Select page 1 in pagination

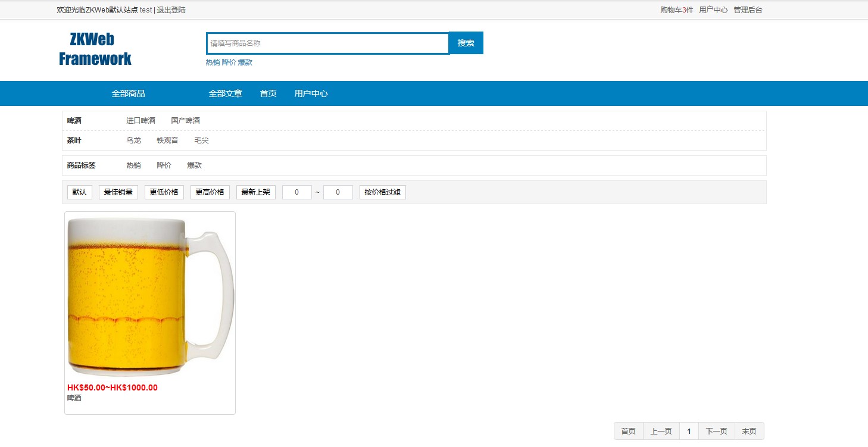coord(689,431)
